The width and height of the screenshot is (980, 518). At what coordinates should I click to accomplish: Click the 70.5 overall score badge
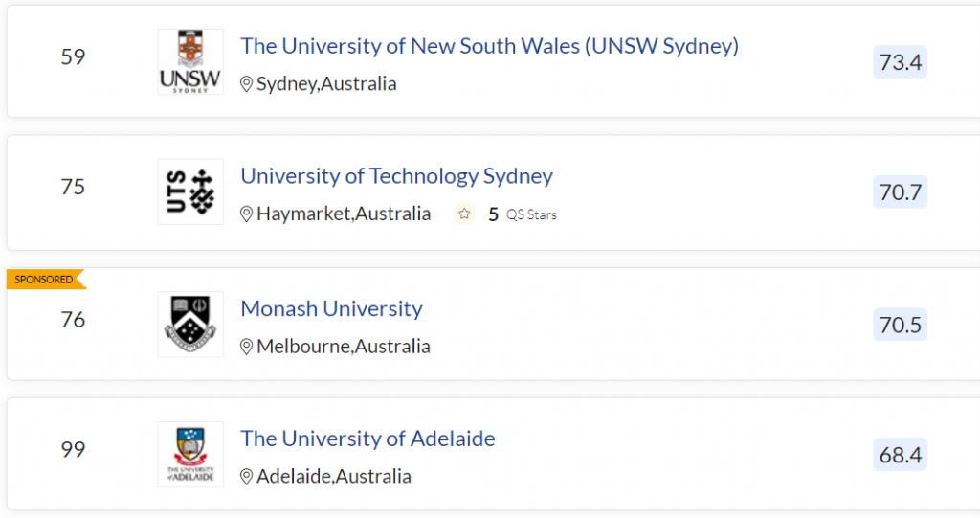point(901,325)
